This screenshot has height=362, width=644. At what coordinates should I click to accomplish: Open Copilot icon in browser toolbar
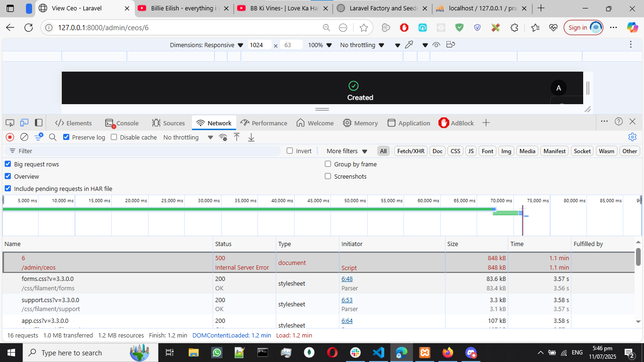633,28
